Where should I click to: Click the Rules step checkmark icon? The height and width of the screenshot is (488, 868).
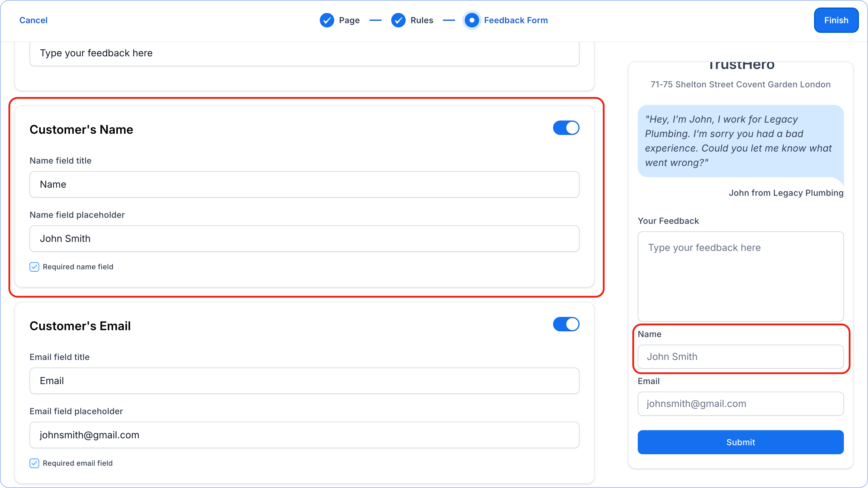point(398,20)
